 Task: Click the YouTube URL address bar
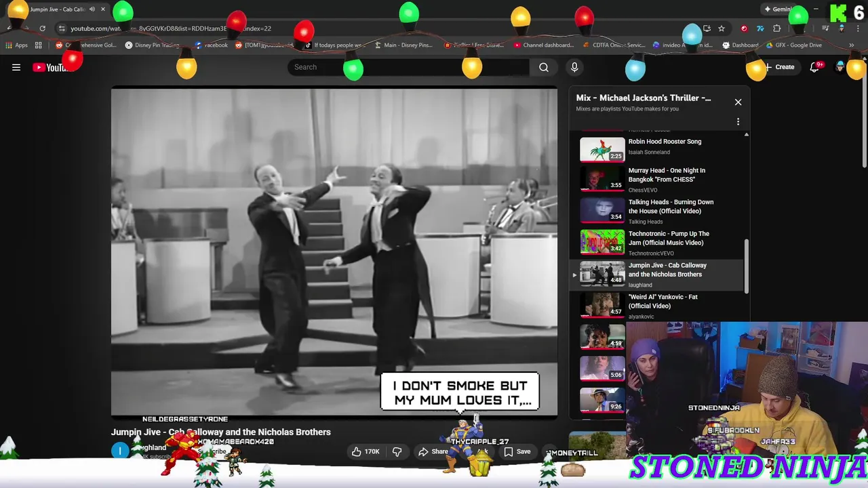(380, 28)
